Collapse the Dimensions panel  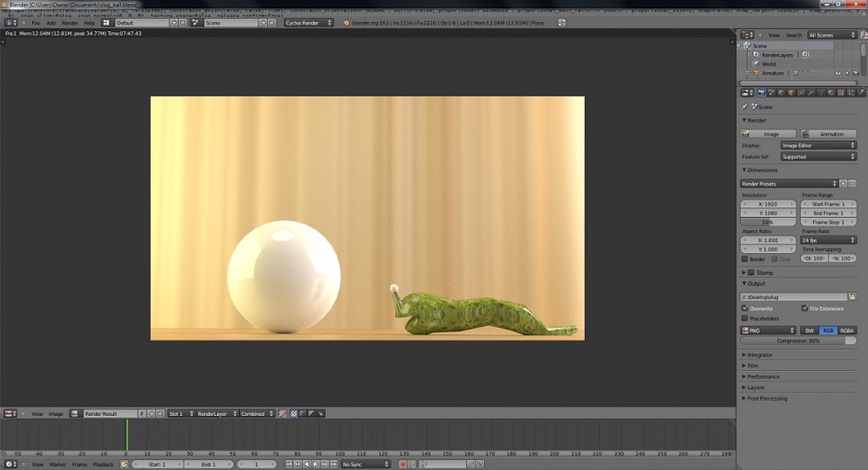(762, 170)
